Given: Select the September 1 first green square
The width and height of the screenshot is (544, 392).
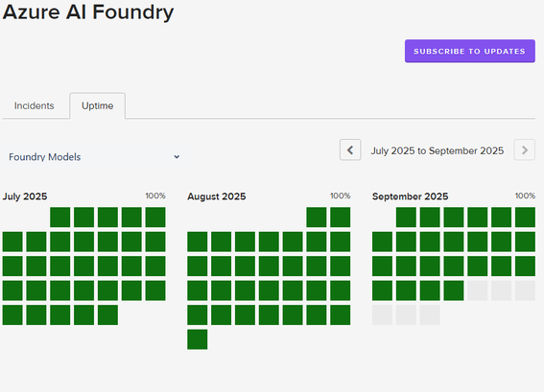Looking at the screenshot, I should (x=406, y=218).
